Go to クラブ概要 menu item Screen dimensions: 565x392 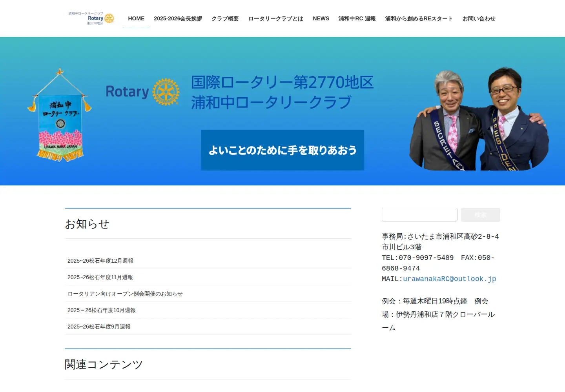click(225, 18)
